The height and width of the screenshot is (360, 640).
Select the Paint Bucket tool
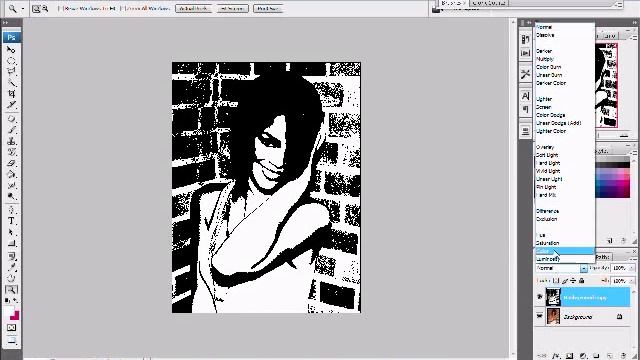tap(11, 174)
